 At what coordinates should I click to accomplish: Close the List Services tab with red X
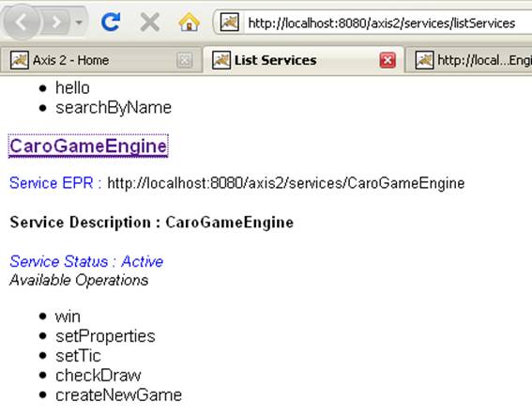(388, 61)
